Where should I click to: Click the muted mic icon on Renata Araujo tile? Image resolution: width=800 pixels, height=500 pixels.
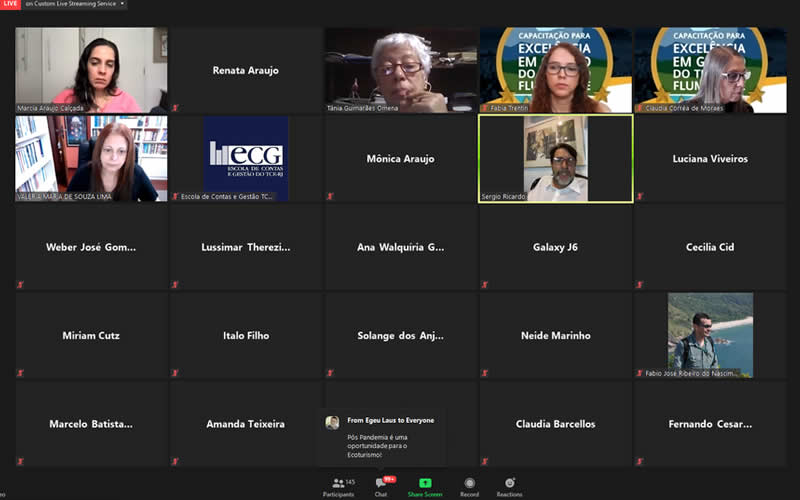click(x=175, y=108)
